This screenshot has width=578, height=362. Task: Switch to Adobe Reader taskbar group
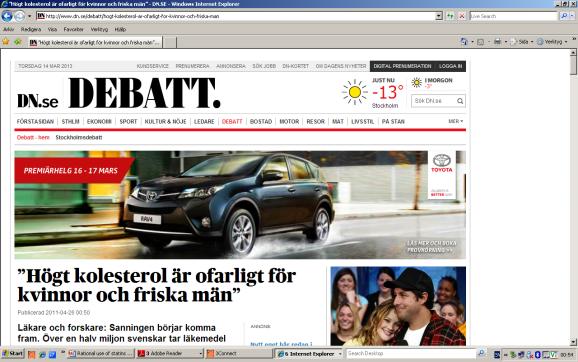click(x=170, y=354)
